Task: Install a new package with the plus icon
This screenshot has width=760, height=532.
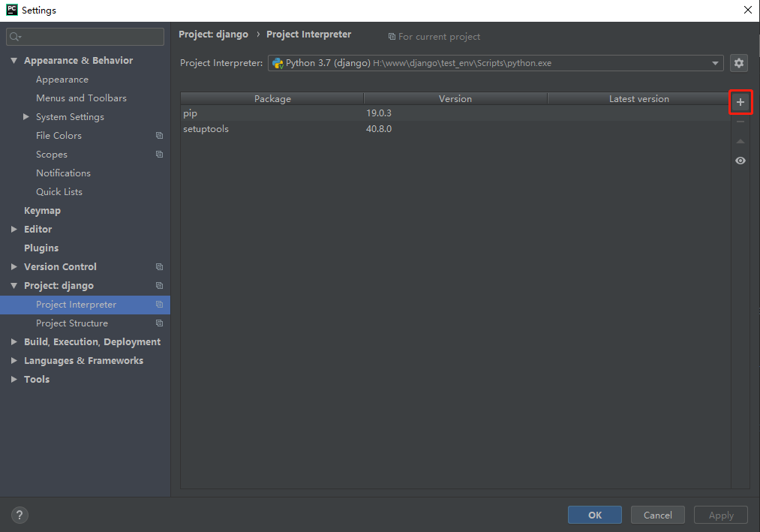Action: click(x=740, y=101)
